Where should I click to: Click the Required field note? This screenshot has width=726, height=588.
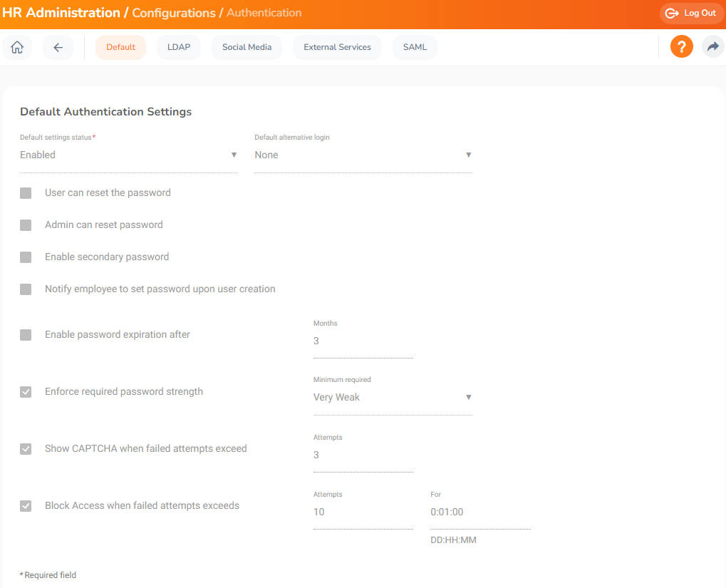48,575
